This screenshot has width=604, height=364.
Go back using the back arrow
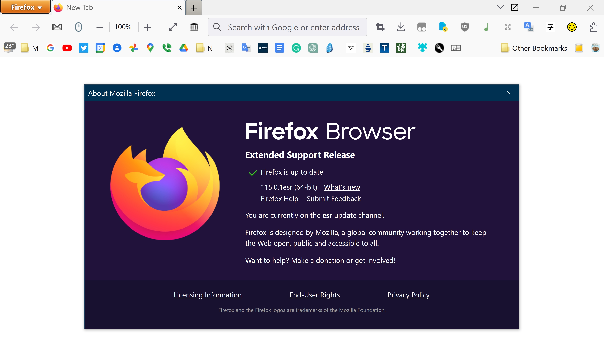click(x=14, y=27)
